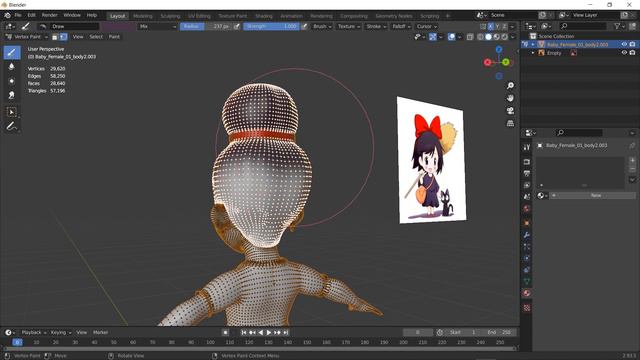Expand the Empty object tree row
Image resolution: width=640 pixels, height=360 pixels.
click(x=533, y=53)
